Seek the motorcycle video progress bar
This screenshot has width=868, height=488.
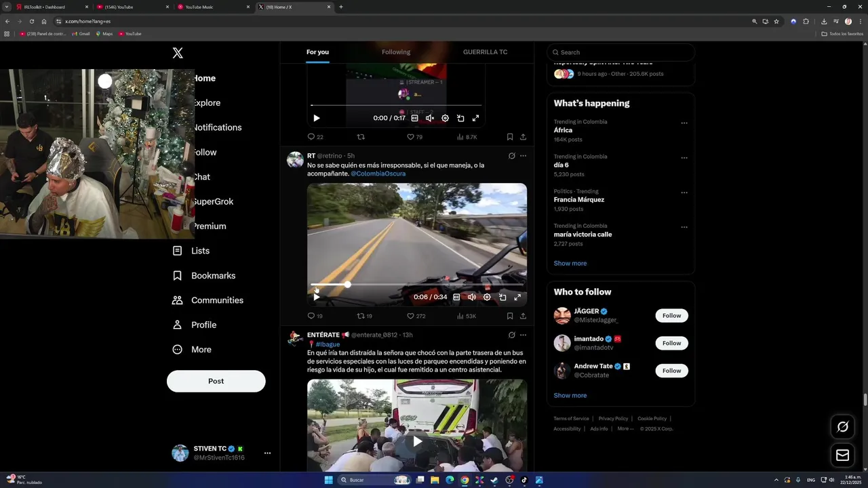(x=416, y=285)
